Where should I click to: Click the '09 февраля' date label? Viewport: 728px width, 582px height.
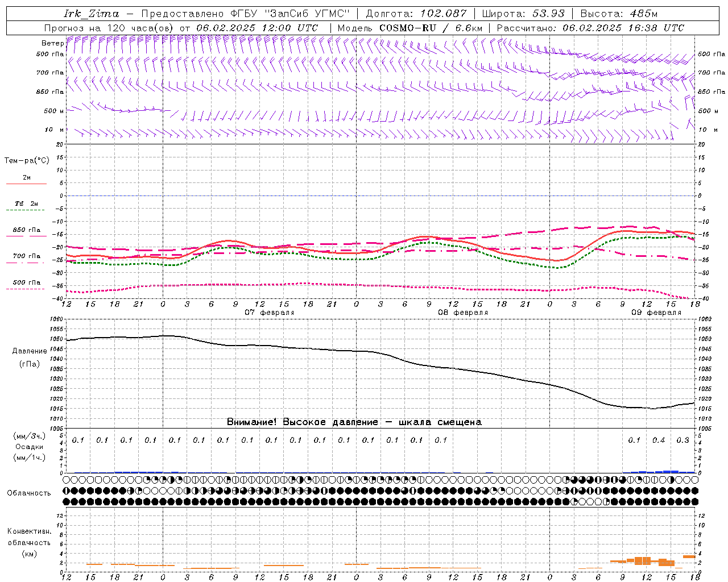tap(656, 313)
